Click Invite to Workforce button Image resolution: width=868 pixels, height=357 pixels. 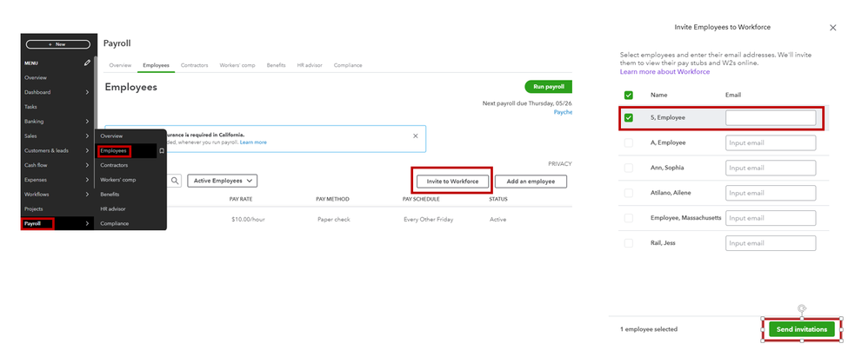coord(452,182)
